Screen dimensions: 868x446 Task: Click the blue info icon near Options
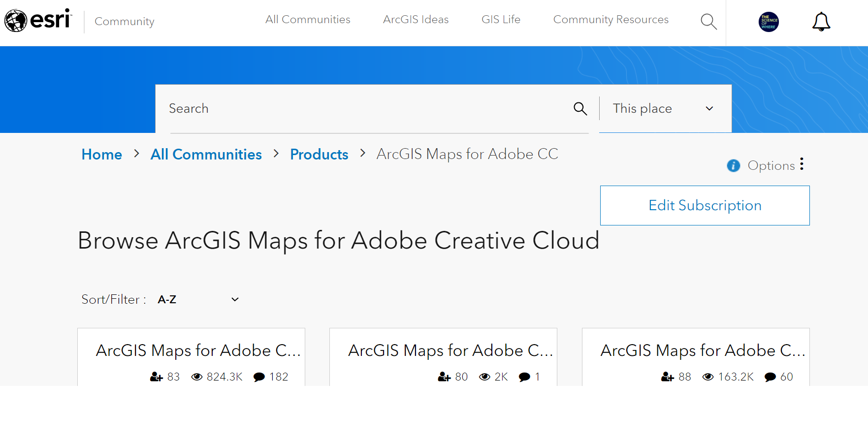click(733, 166)
